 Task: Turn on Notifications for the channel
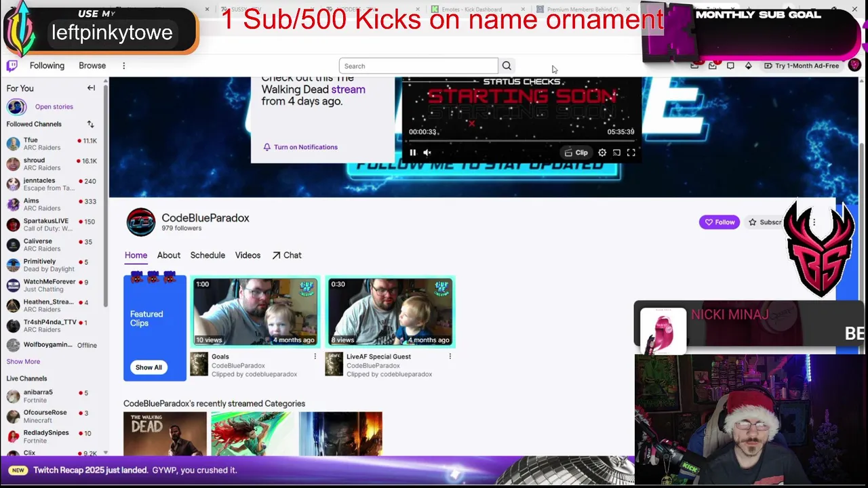coord(300,147)
